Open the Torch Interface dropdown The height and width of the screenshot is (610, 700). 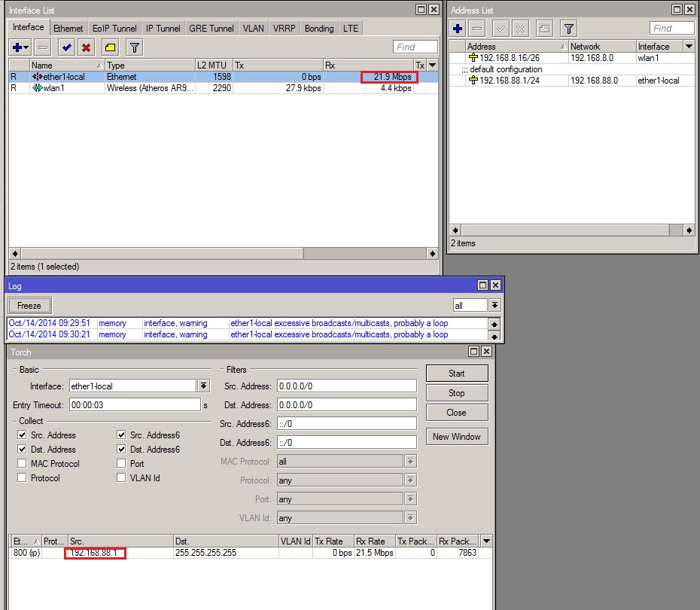coord(203,386)
